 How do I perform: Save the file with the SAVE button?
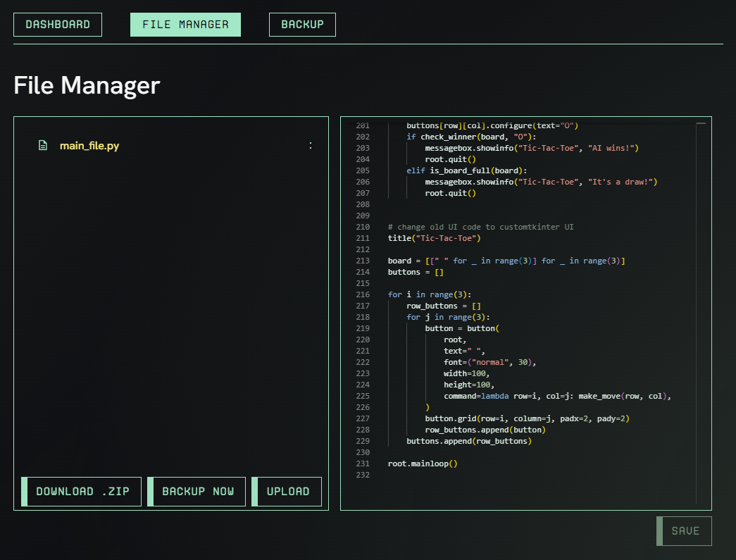(x=684, y=530)
